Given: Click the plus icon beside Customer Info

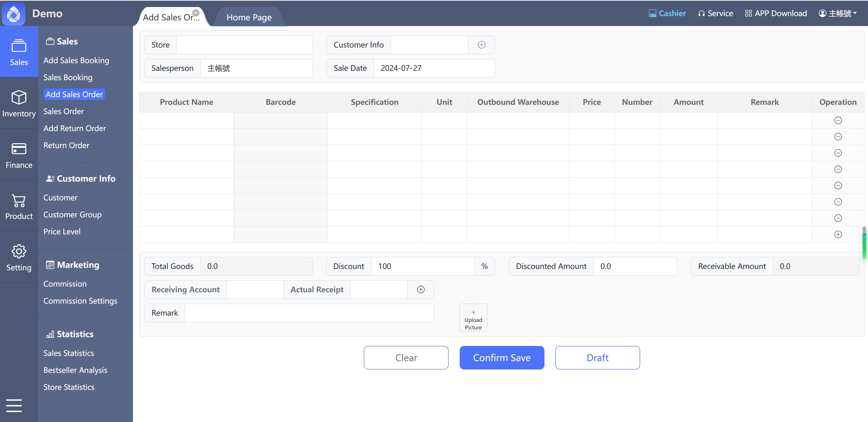Looking at the screenshot, I should click(x=482, y=45).
